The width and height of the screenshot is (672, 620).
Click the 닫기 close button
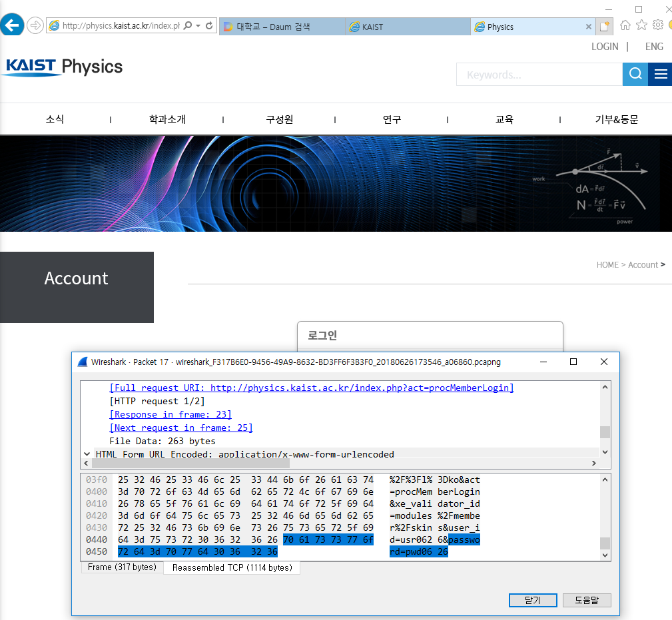pyautogui.click(x=533, y=600)
